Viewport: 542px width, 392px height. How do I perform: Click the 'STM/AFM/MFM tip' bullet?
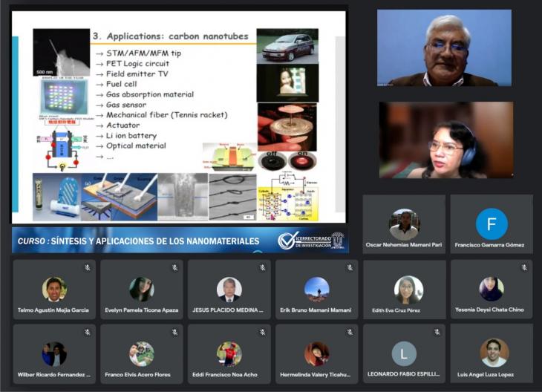pyautogui.click(x=143, y=53)
